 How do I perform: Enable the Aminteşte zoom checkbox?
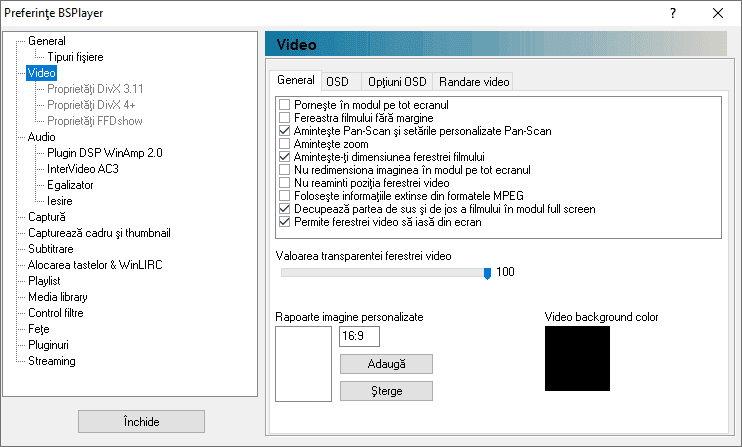284,143
